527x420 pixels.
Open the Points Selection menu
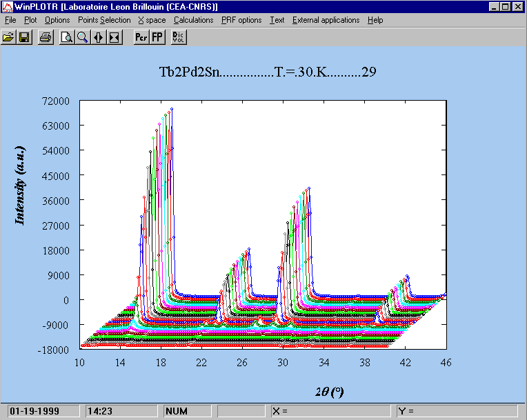(104, 20)
